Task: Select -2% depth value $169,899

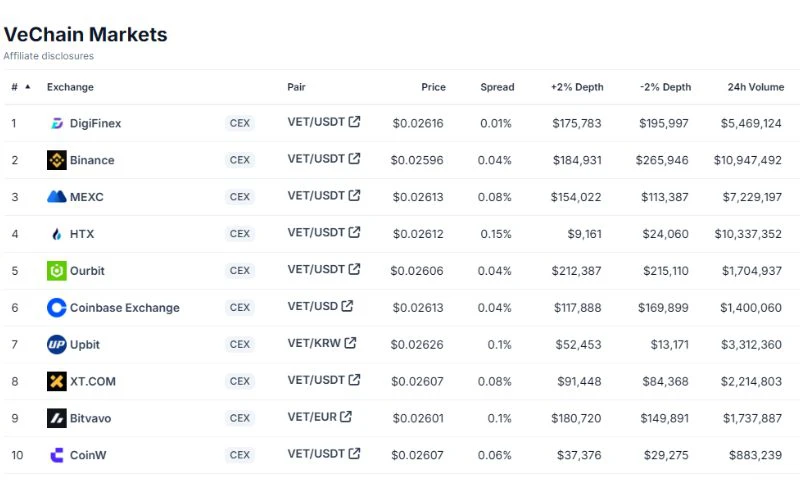Action: click(x=663, y=307)
